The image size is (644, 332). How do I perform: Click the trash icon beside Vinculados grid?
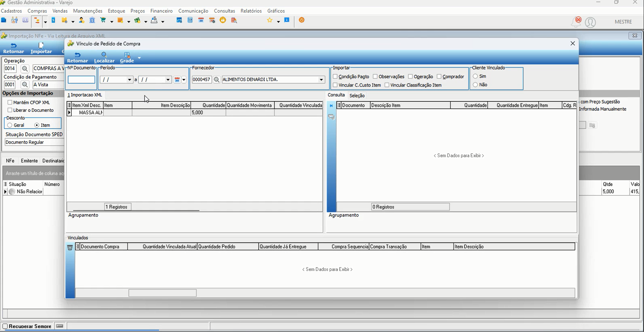[x=70, y=248]
